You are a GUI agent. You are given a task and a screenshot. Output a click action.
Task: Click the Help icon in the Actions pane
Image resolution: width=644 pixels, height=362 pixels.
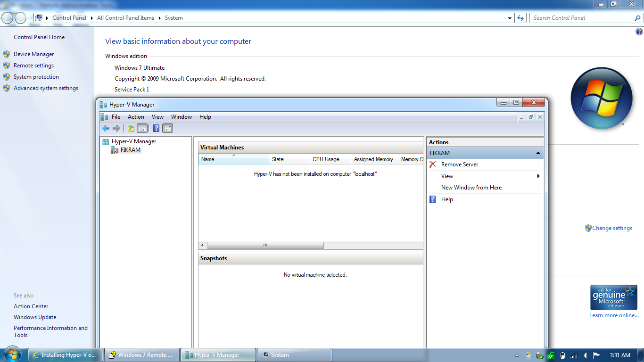[x=433, y=199]
